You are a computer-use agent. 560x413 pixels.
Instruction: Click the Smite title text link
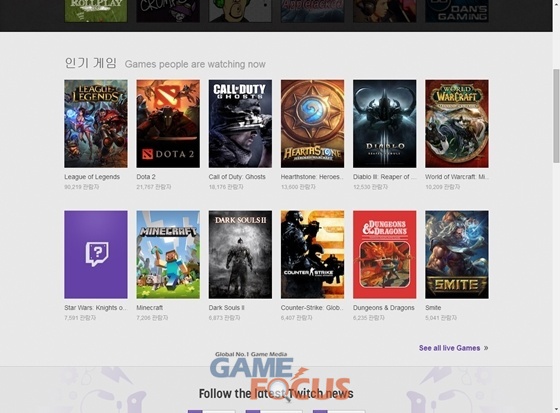tap(433, 308)
